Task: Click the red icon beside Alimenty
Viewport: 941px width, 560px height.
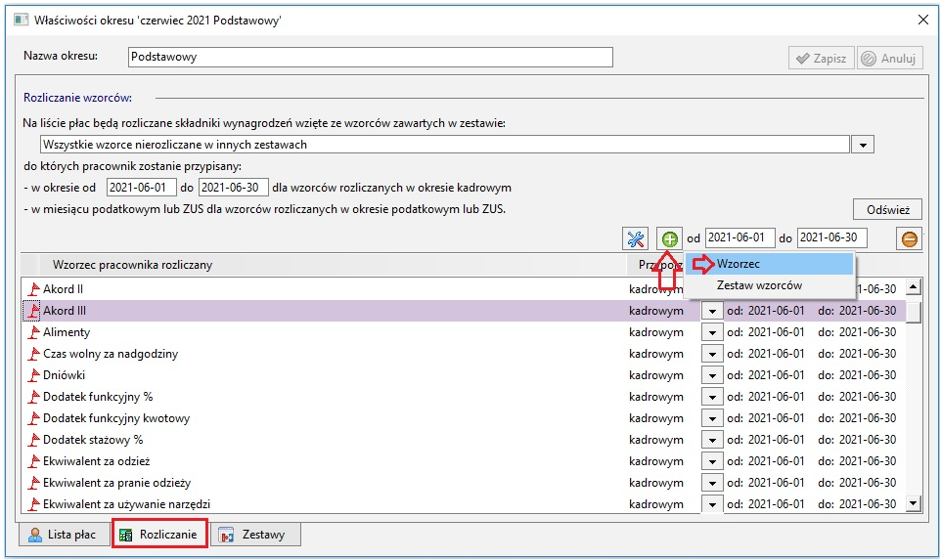Action: click(x=34, y=332)
